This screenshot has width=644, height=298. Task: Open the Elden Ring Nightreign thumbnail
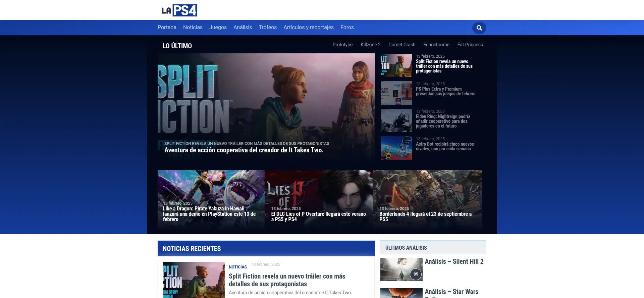pyautogui.click(x=396, y=120)
